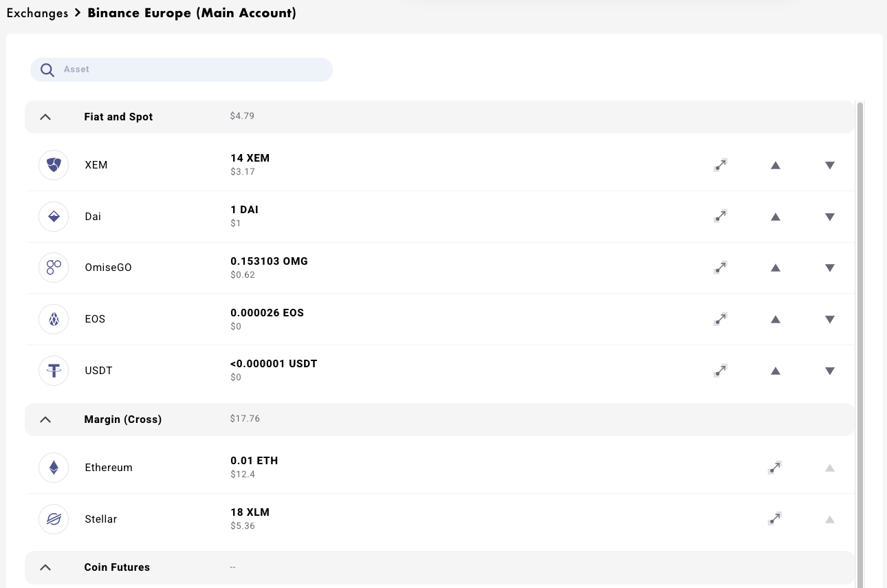The width and height of the screenshot is (887, 588).
Task: Click the 0.01 ETH balance
Action: click(x=254, y=461)
